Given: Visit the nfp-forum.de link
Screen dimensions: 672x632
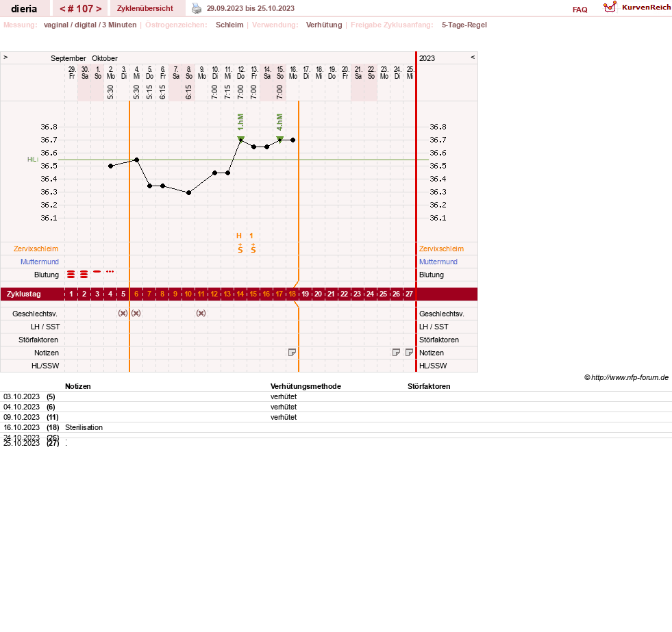Looking at the screenshot, I should coord(630,377).
